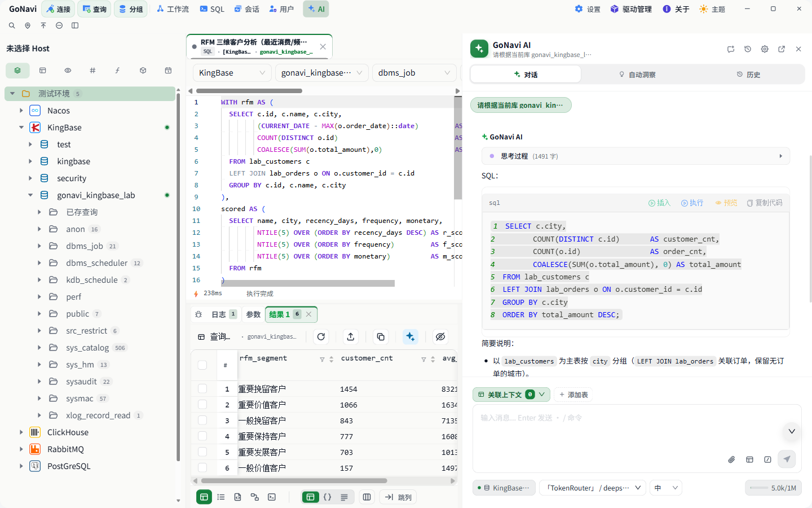The height and width of the screenshot is (508, 812).
Task: Click the search icon in sidebar toolbar
Action: point(12,25)
